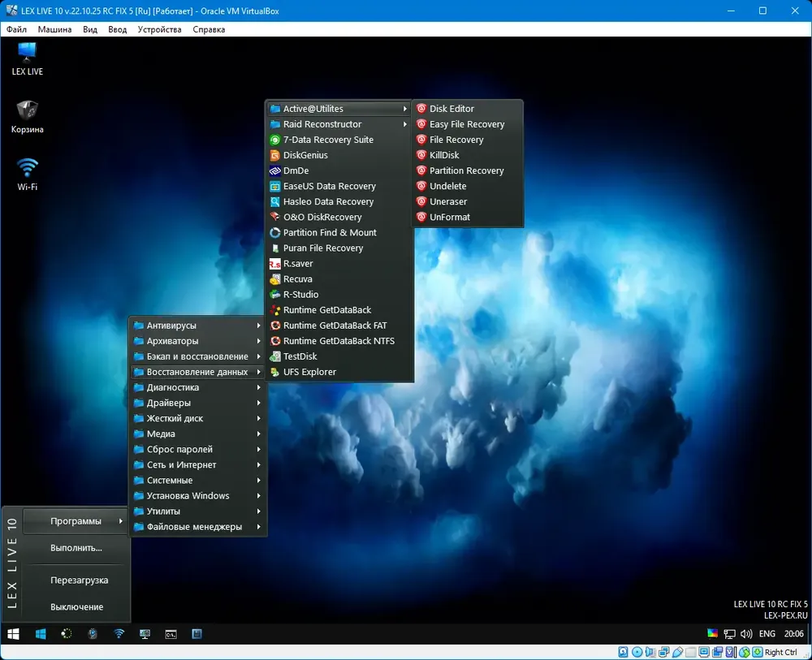Open the Wi-Fi desktop shortcut
This screenshot has width=812, height=660.
(x=27, y=175)
